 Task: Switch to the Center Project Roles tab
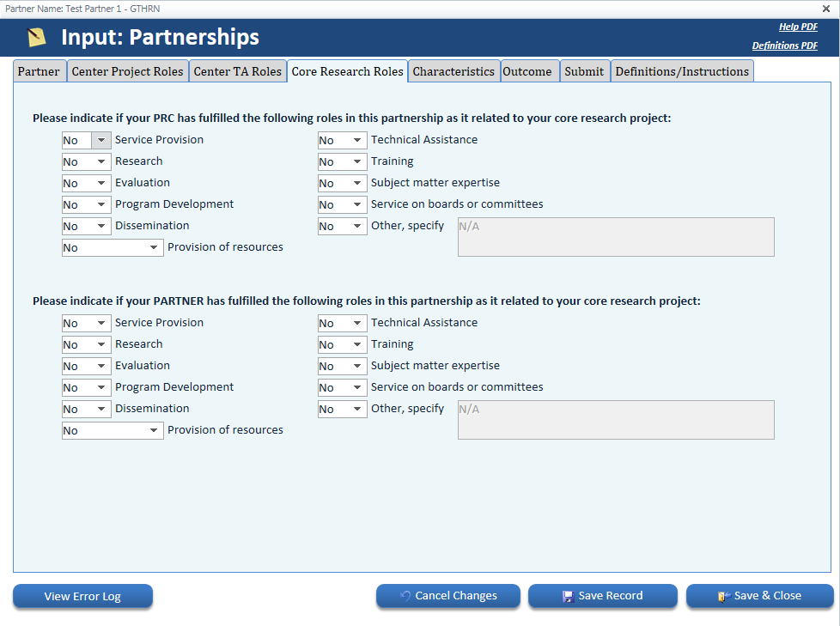coord(127,72)
